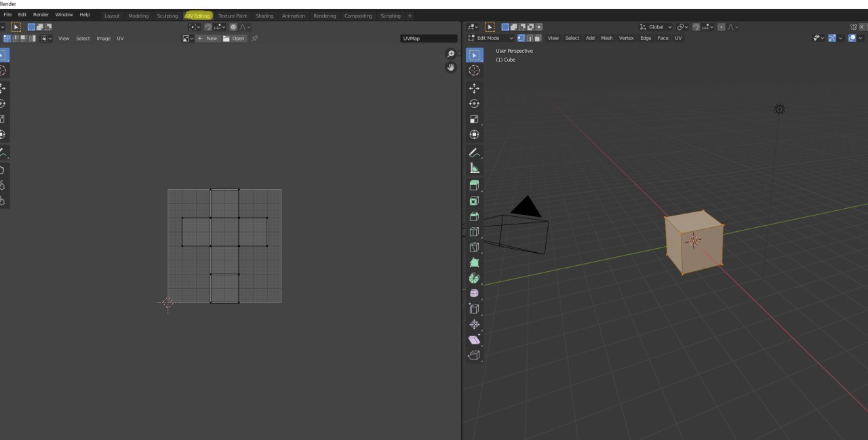Select the Measure tool in 3D viewport
The height and width of the screenshot is (440, 868).
point(474,168)
